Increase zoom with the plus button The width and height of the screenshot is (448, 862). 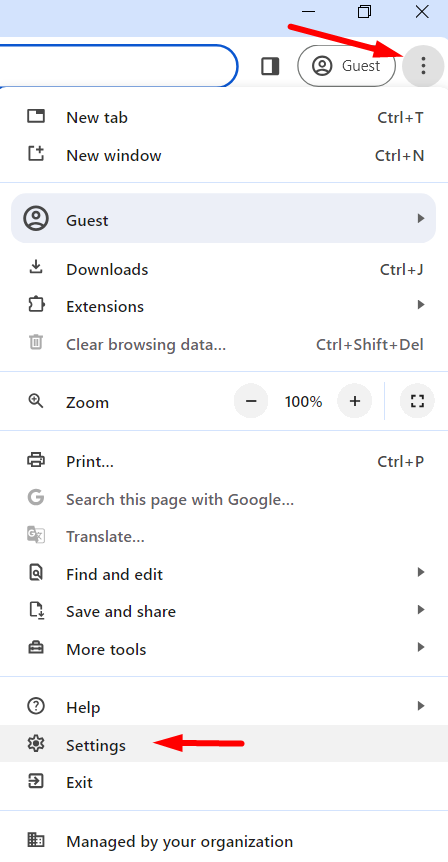pyautogui.click(x=355, y=401)
